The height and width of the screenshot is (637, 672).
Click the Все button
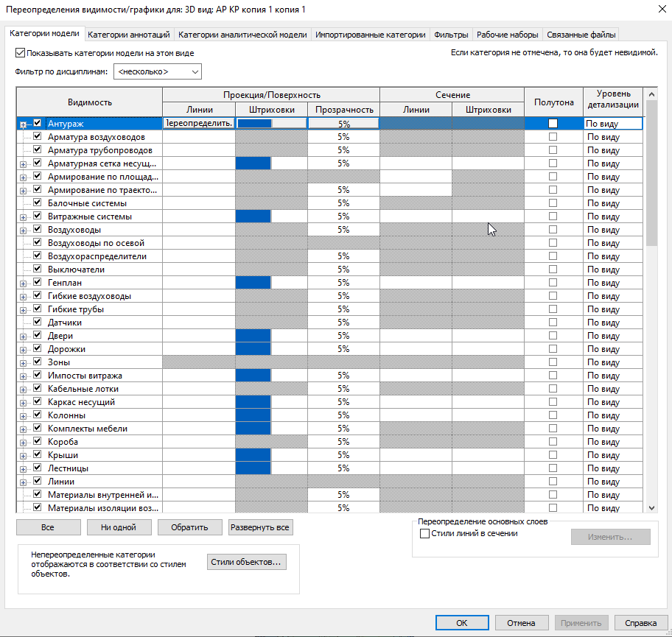(49, 527)
